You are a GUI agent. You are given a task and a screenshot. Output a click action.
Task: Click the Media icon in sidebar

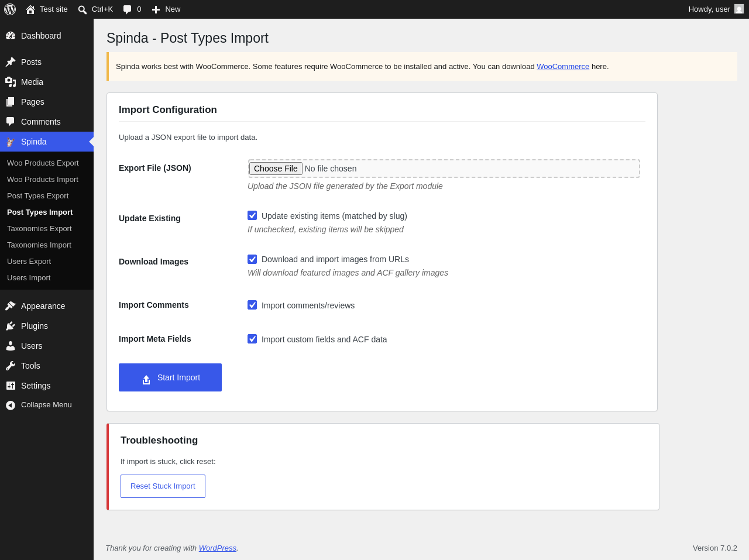tap(11, 82)
